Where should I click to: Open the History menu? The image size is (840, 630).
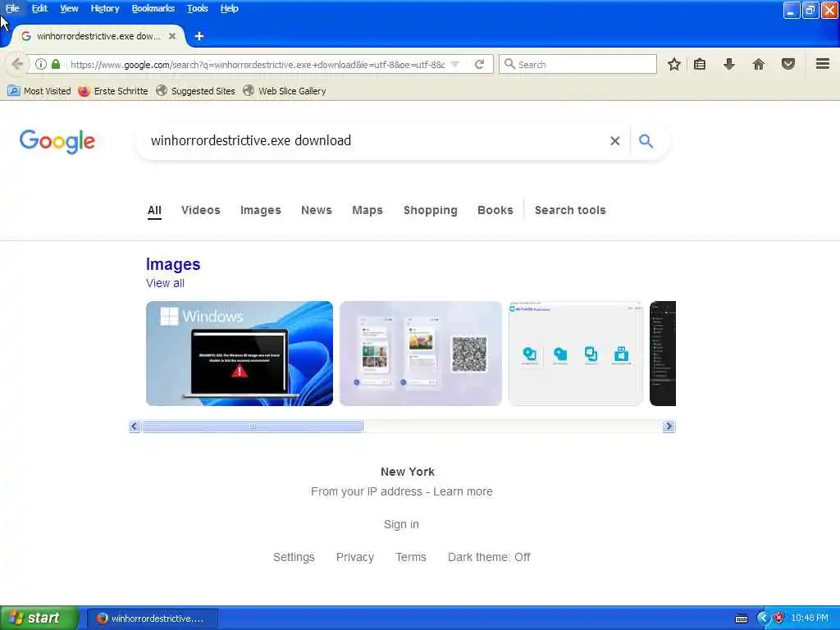click(104, 8)
